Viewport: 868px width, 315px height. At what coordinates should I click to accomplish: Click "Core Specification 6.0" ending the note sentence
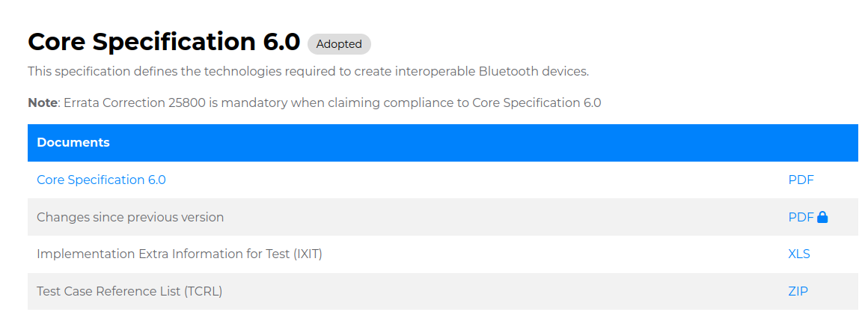tap(537, 103)
